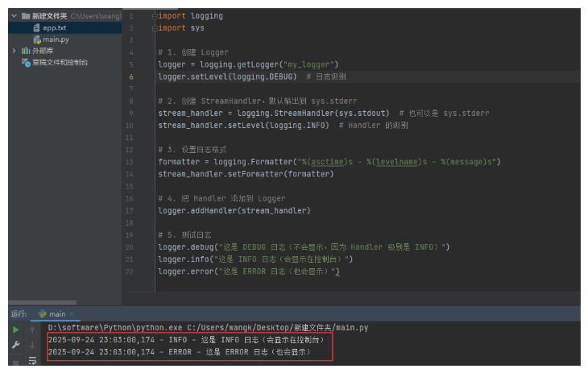
Task: Expand the 外部库 tree node
Action: pos(14,51)
